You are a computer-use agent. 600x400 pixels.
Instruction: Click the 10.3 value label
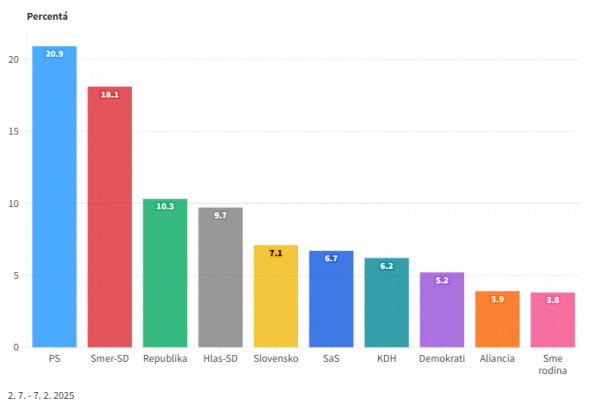click(x=165, y=206)
